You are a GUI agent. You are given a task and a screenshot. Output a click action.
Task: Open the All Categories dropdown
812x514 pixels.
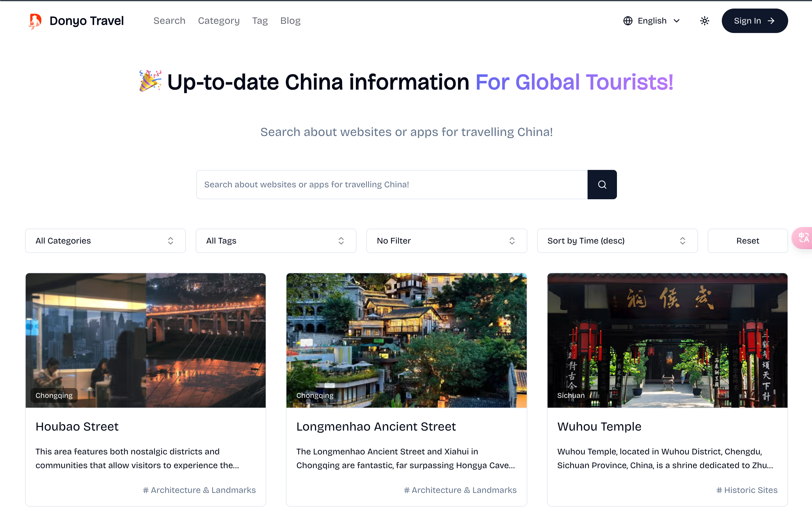click(x=105, y=241)
